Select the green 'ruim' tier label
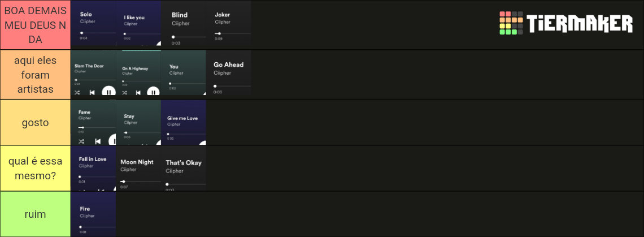This screenshot has width=644, height=237. pos(36,214)
